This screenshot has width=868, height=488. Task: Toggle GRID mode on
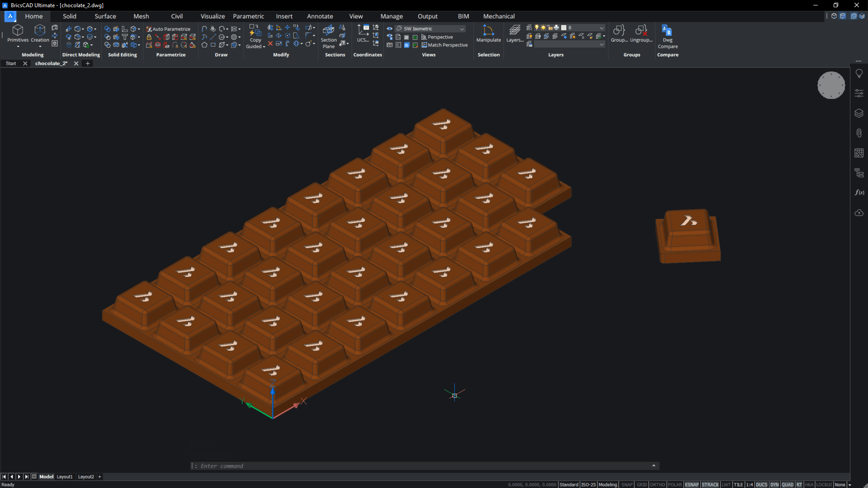click(642, 484)
